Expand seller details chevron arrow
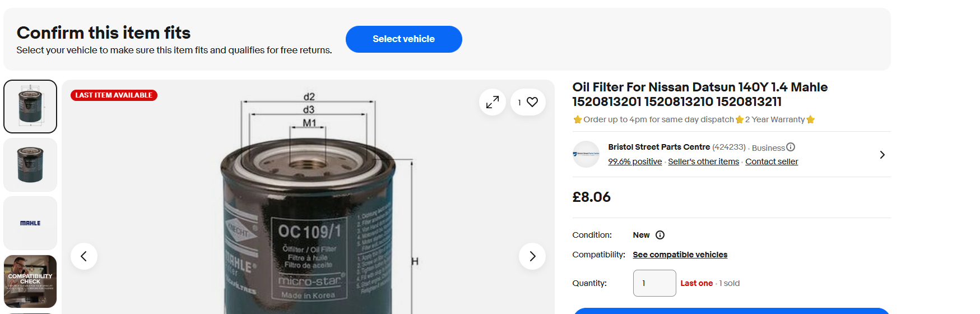 [882, 155]
